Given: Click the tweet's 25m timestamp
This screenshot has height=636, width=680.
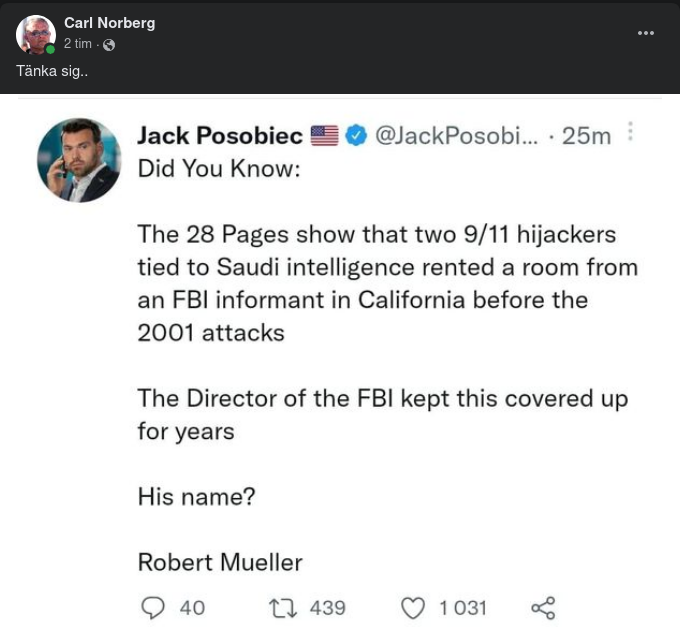Looking at the screenshot, I should coord(586,136).
